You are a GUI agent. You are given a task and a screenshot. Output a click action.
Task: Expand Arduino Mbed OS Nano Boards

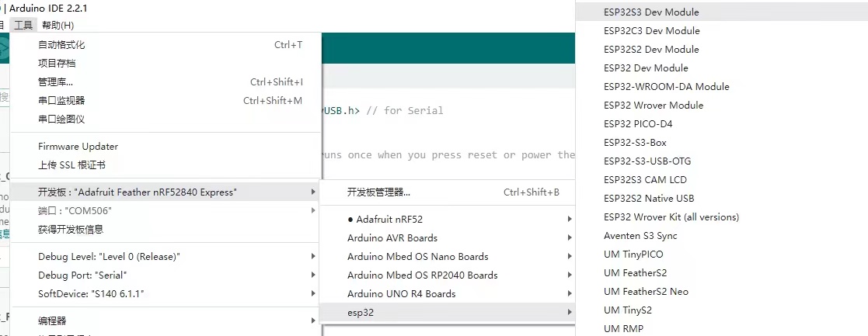[x=448, y=256]
